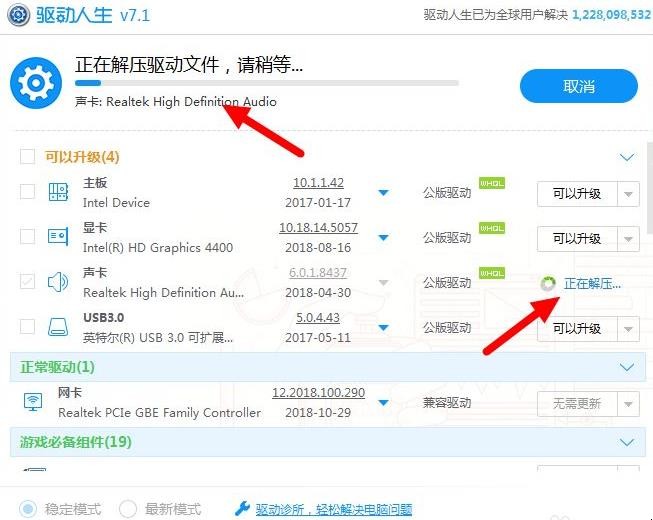
Task: Click the WHQL badge on 声卡 row
Action: 492,273
